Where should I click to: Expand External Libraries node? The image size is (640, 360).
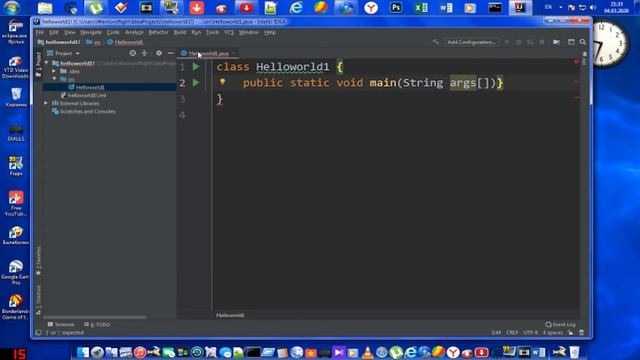click(x=46, y=103)
